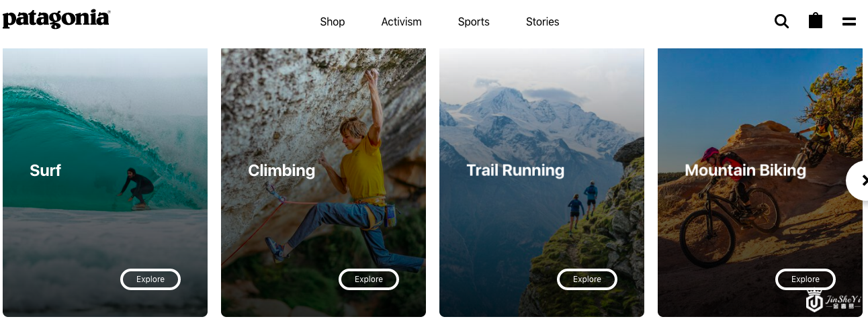Open the Sports menu
Screen dimensions: 868x319
tap(474, 21)
